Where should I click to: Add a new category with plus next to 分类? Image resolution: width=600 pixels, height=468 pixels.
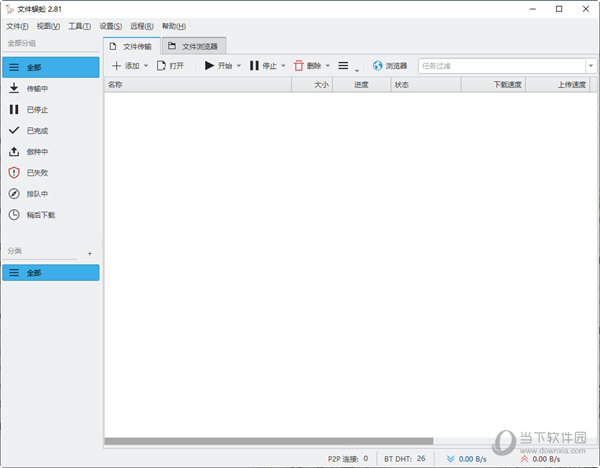(x=90, y=253)
